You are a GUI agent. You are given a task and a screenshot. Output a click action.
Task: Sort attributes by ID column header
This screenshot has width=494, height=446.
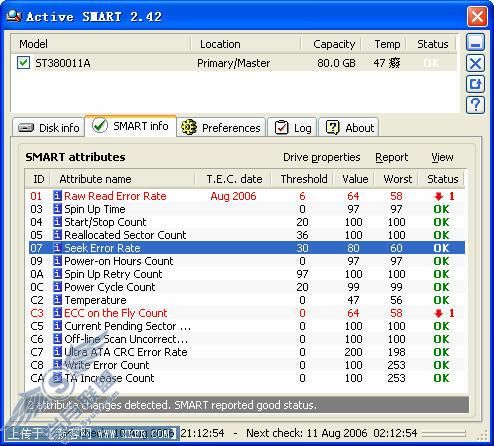tap(38, 179)
